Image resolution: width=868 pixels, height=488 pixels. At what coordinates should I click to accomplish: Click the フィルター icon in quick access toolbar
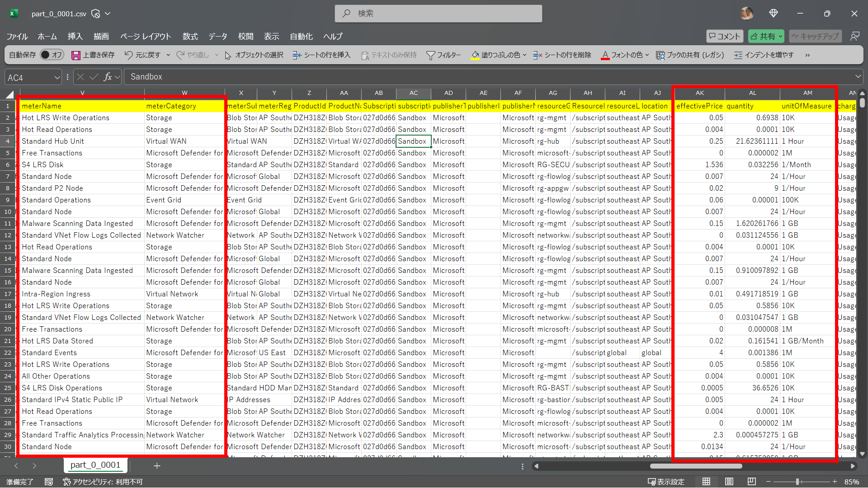pyautogui.click(x=431, y=55)
